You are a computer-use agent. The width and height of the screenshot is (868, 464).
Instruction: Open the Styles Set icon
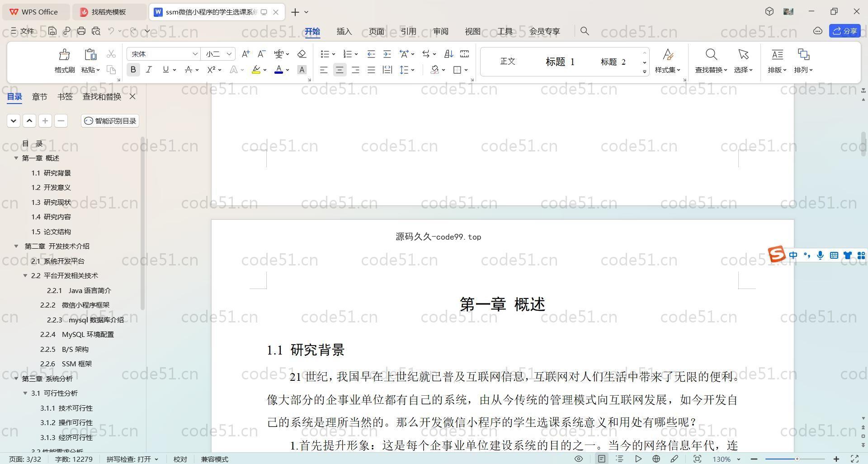pyautogui.click(x=668, y=55)
